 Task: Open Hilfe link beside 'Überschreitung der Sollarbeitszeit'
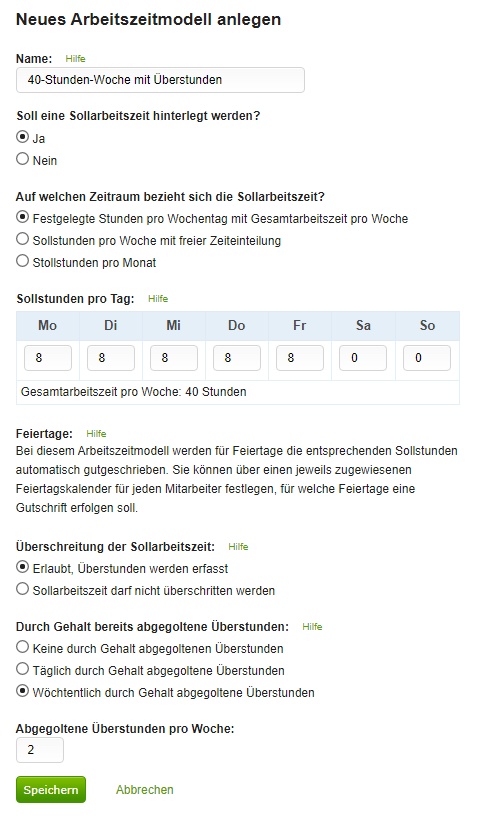coord(238,547)
